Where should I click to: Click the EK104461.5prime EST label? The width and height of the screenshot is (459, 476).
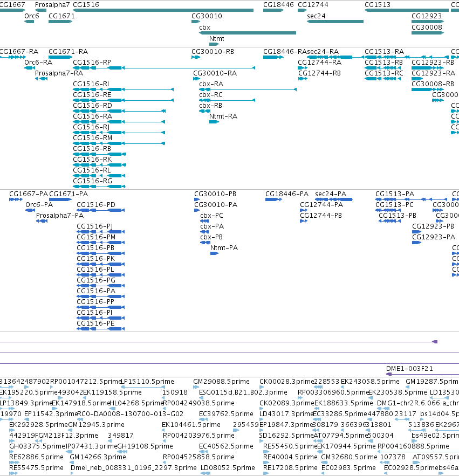(x=191, y=425)
